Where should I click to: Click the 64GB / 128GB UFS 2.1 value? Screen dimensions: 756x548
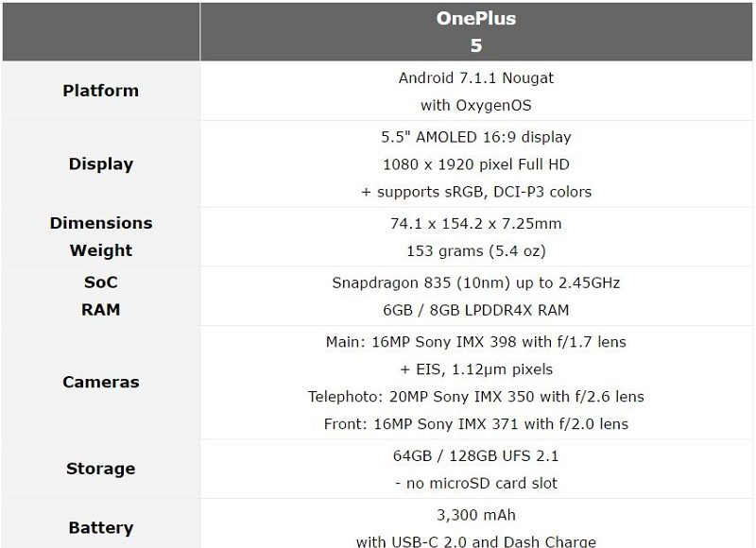[x=476, y=455]
